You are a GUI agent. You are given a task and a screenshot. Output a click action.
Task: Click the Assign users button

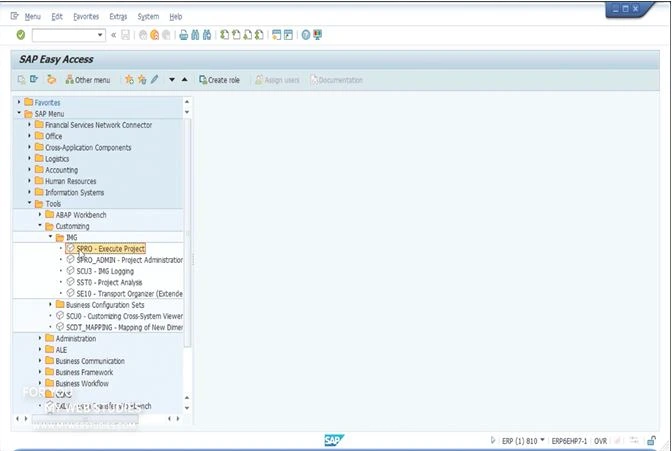[277, 80]
